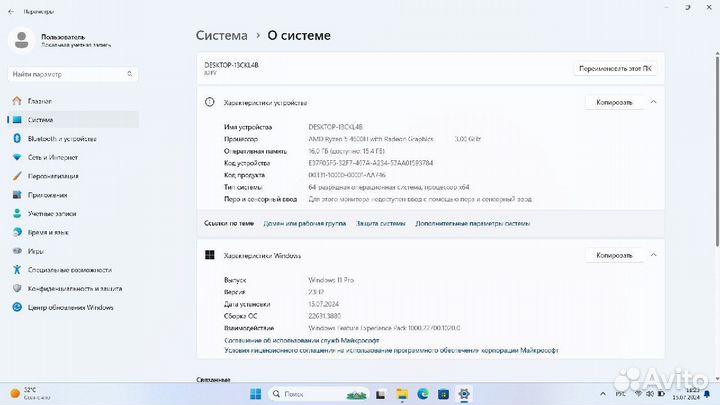The height and width of the screenshot is (405, 720).
Task: Open Домен или рабочая группа link
Action: 304,224
